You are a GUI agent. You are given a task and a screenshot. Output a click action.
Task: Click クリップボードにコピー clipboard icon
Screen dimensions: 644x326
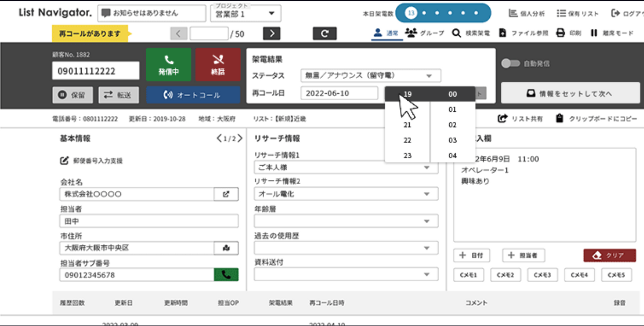pos(559,119)
